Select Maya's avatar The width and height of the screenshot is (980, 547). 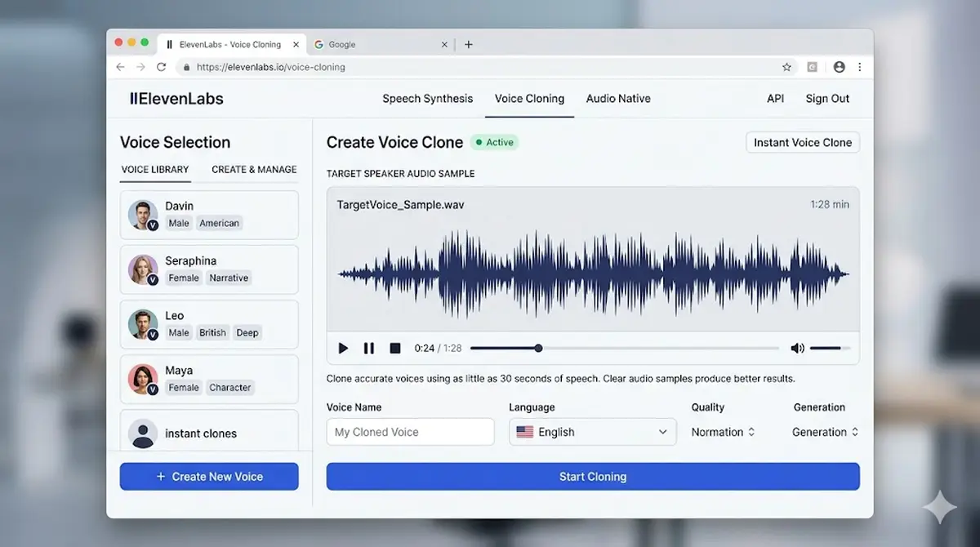143,379
